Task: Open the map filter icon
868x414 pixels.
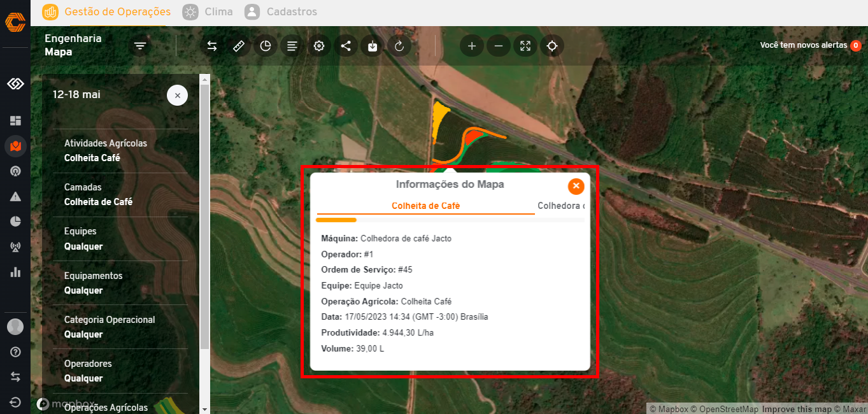Action: point(140,46)
